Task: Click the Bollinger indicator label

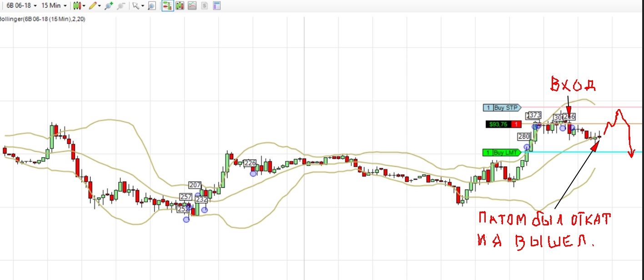Action: (42, 19)
